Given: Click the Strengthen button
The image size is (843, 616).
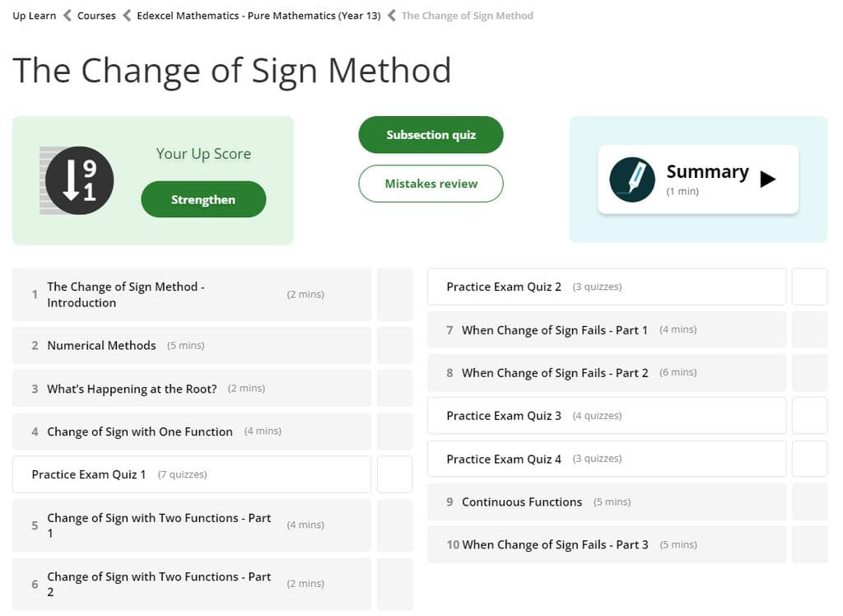Looking at the screenshot, I should (203, 199).
